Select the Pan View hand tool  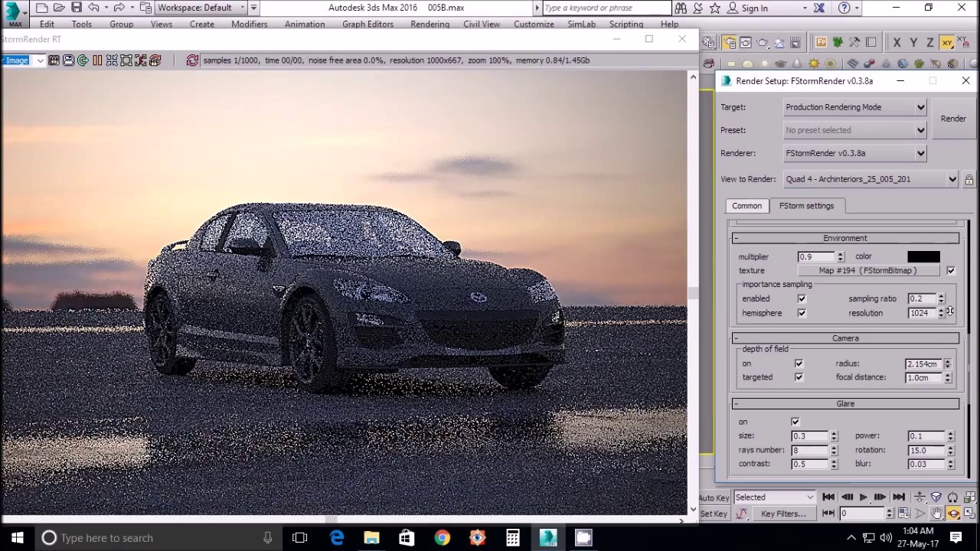pyautogui.click(x=936, y=514)
